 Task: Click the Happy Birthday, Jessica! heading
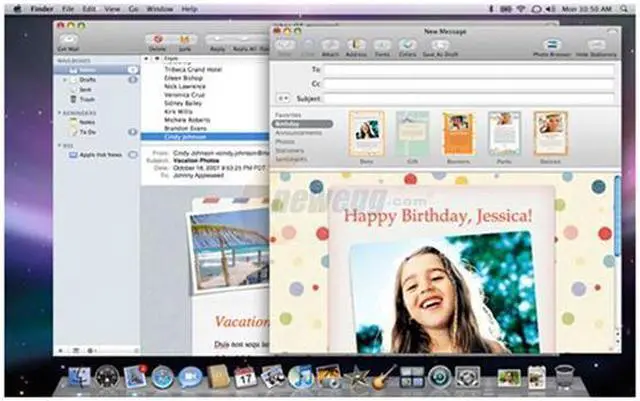[438, 216]
